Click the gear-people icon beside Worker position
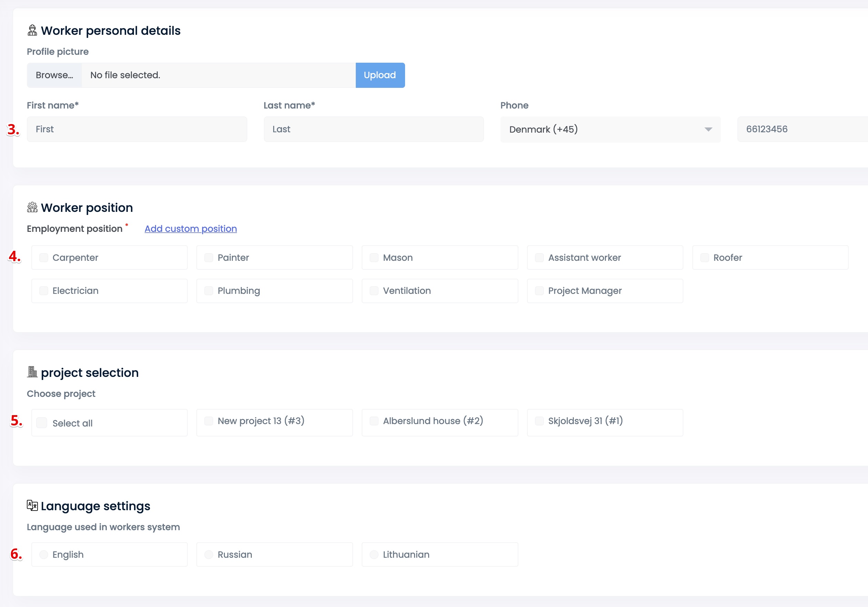Viewport: 868px width, 607px height. click(32, 207)
